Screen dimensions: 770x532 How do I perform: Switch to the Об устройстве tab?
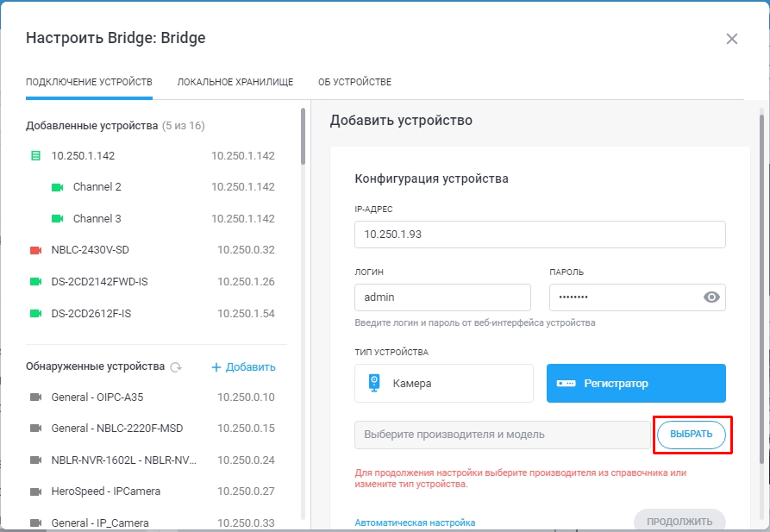tap(354, 82)
